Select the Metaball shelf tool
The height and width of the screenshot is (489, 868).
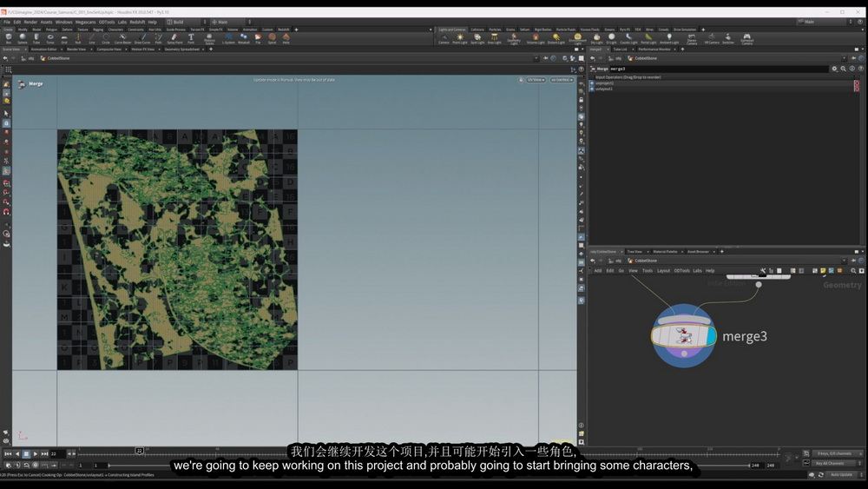pyautogui.click(x=244, y=38)
